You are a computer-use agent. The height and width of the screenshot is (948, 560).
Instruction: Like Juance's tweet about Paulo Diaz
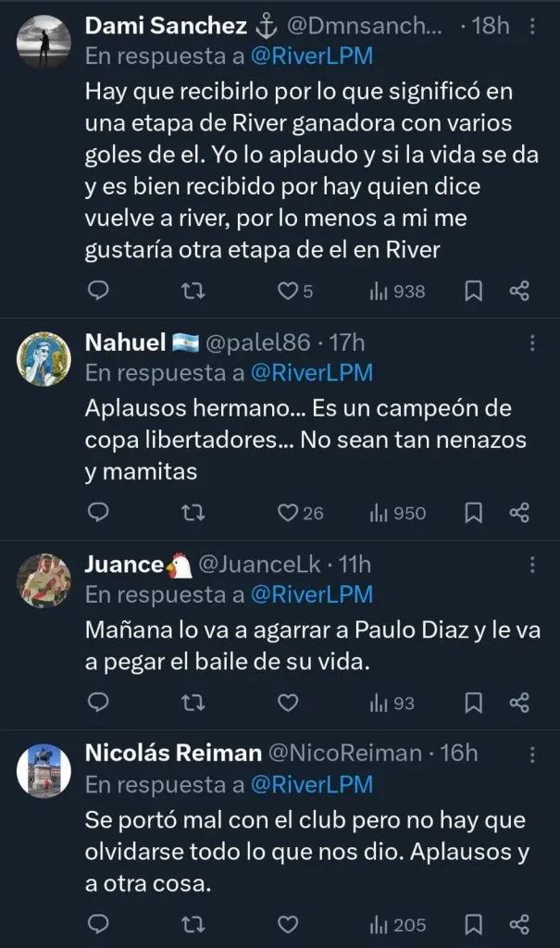[x=289, y=703]
